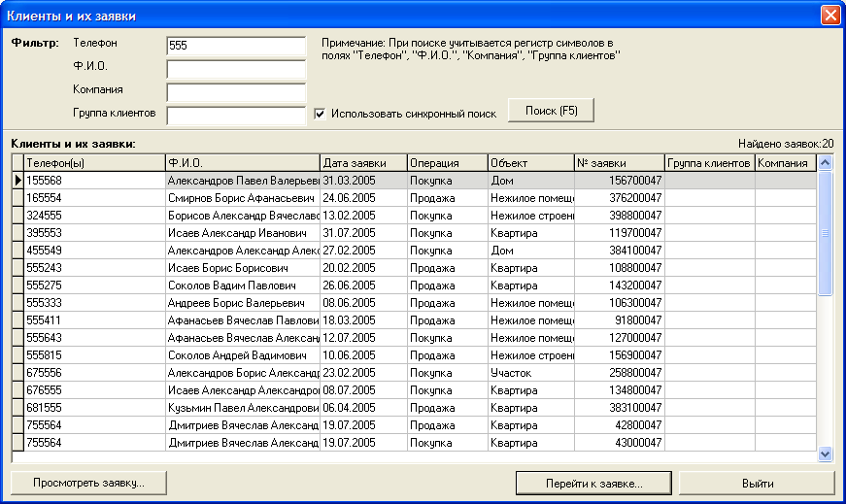Click request number 91800047
The image size is (846, 504).
(x=620, y=320)
